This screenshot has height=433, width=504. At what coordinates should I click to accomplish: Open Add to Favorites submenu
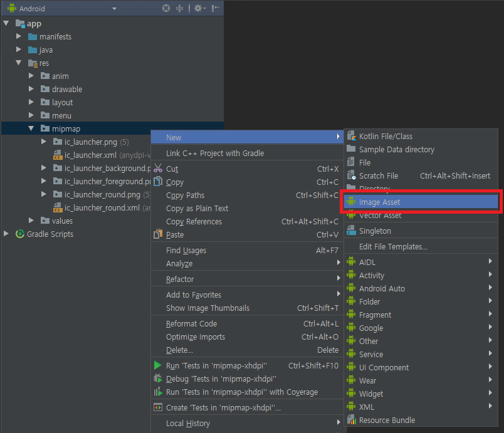pos(247,295)
